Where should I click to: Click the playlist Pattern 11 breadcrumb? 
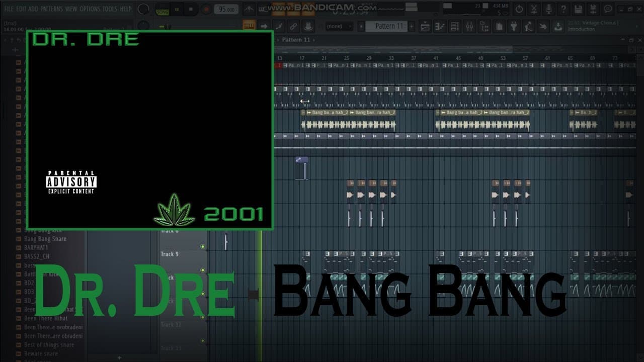pos(296,40)
